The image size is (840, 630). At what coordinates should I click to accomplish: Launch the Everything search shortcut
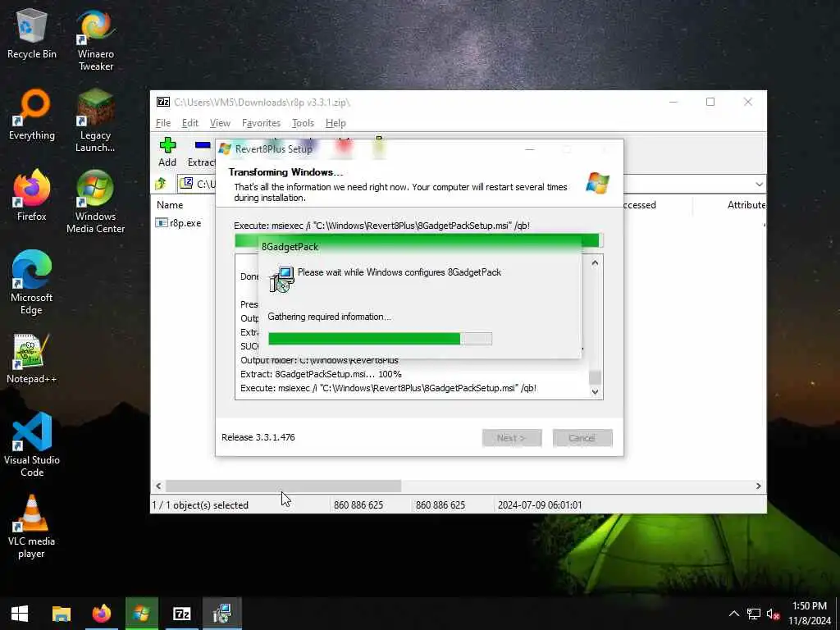point(32,115)
